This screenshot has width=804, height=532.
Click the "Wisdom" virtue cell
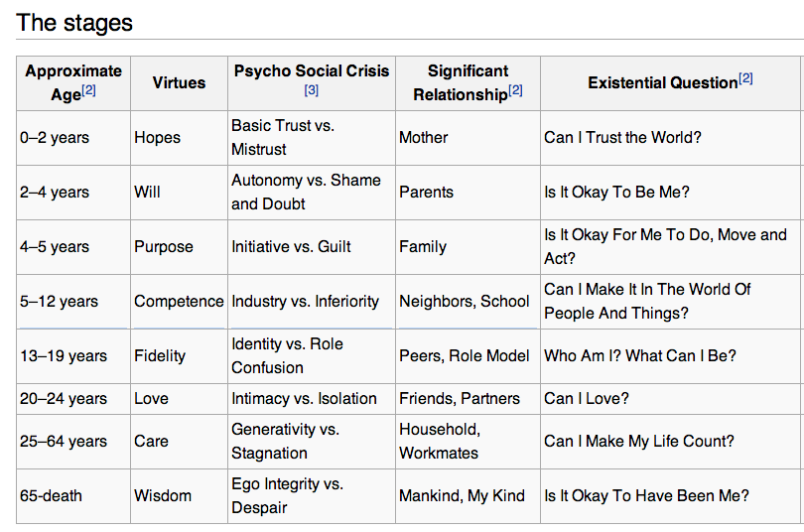click(163, 495)
